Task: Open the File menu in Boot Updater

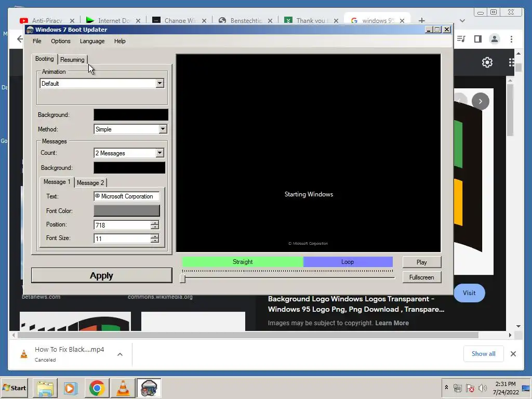Action: coord(37,41)
